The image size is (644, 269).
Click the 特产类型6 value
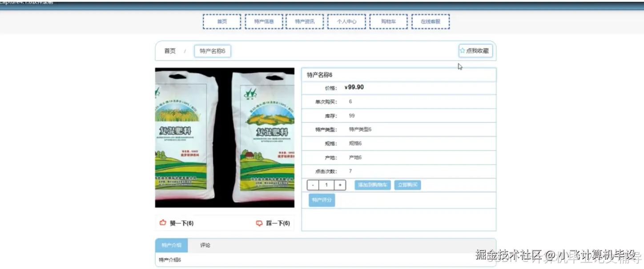coord(360,130)
